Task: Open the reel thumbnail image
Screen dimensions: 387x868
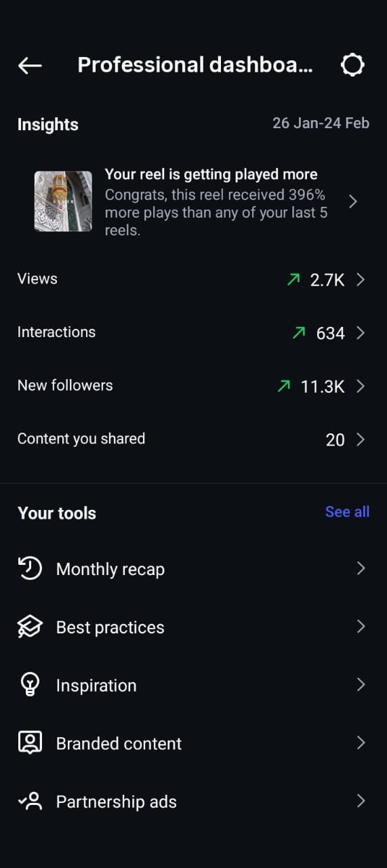Action: coord(63,201)
